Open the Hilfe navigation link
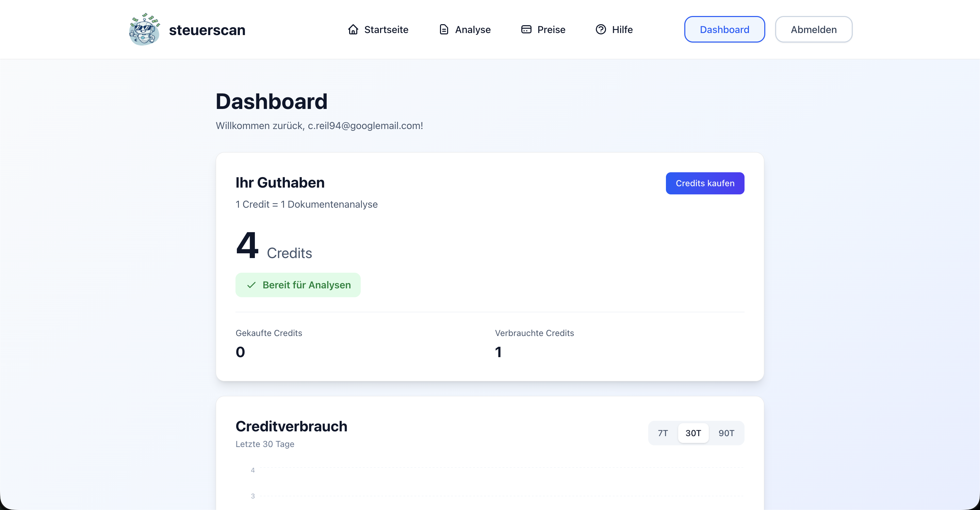This screenshot has width=980, height=510. pos(622,29)
